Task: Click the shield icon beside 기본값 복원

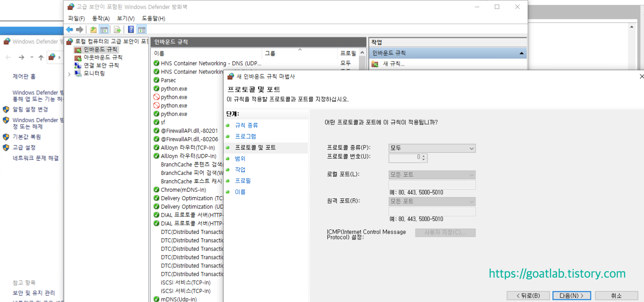Action: click(6, 137)
